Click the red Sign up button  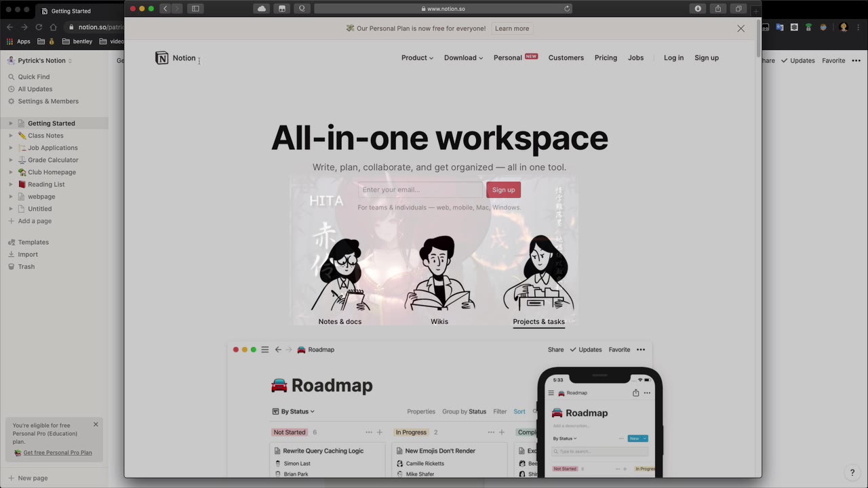click(x=503, y=190)
